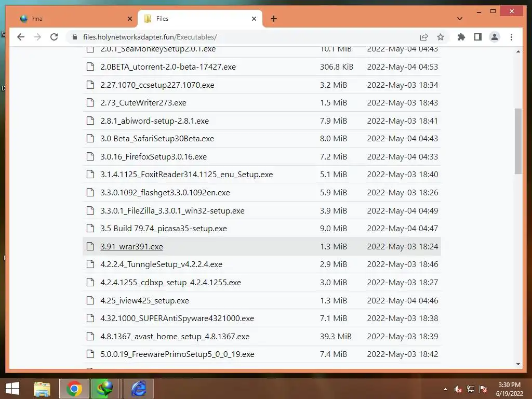Click file icon beside cdbxp_setup row
Screen dimensions: 532x399
[90, 282]
